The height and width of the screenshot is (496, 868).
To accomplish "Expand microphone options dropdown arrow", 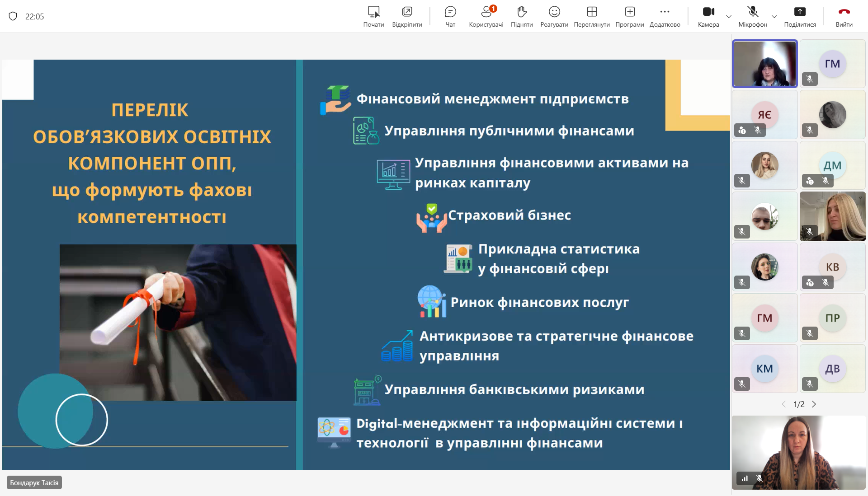I will coord(774,17).
